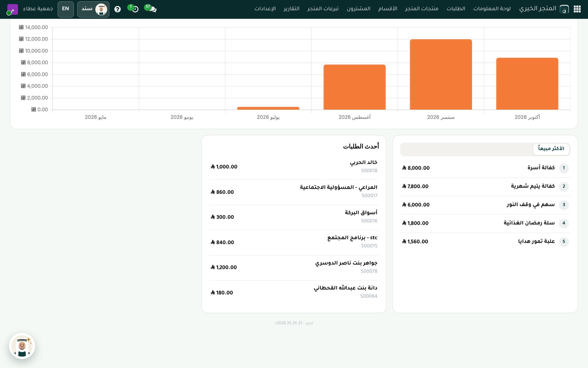
Task: Open the الإعدادات menu
Action: coord(265,9)
